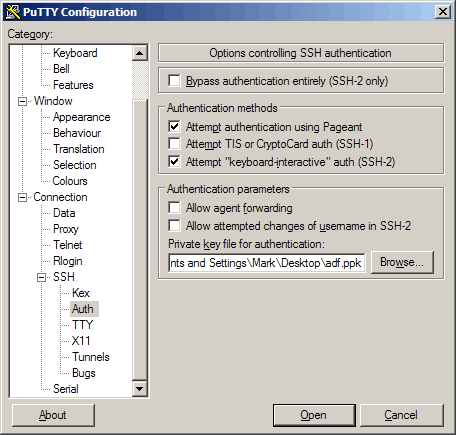Click the PuTTY icon in title bar
Image resolution: width=456 pixels, height=435 pixels.
pyautogui.click(x=13, y=12)
